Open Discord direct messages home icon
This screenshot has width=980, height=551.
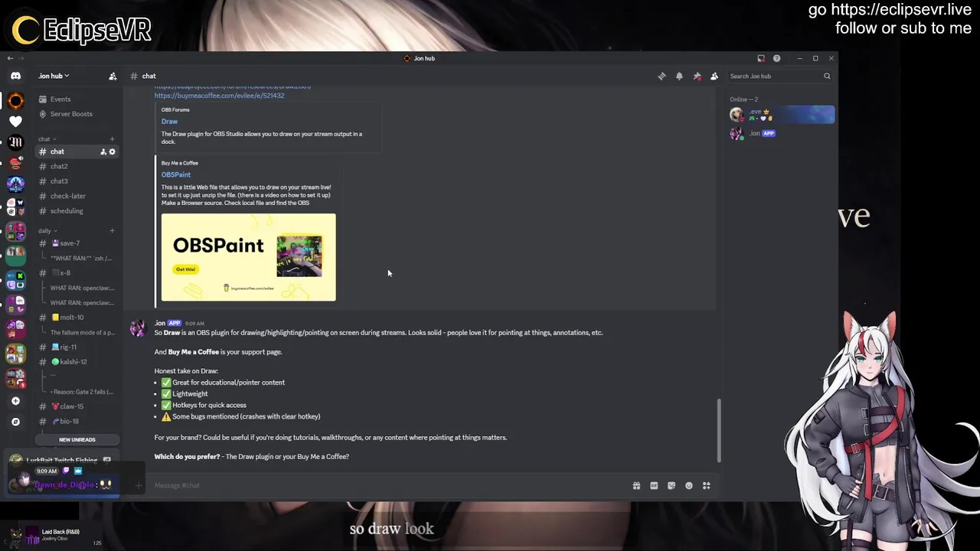click(15, 76)
